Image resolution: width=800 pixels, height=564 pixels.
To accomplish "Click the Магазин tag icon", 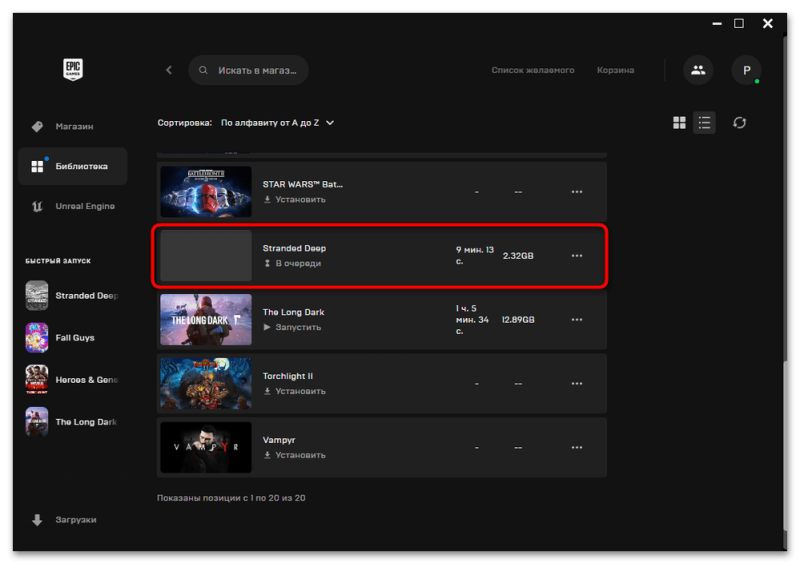I will pyautogui.click(x=37, y=126).
